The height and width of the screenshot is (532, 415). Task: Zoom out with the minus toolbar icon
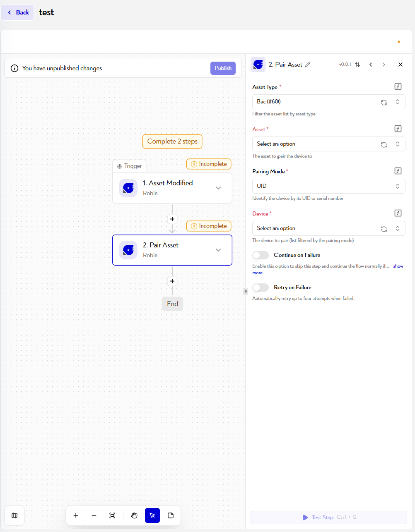coord(94,515)
